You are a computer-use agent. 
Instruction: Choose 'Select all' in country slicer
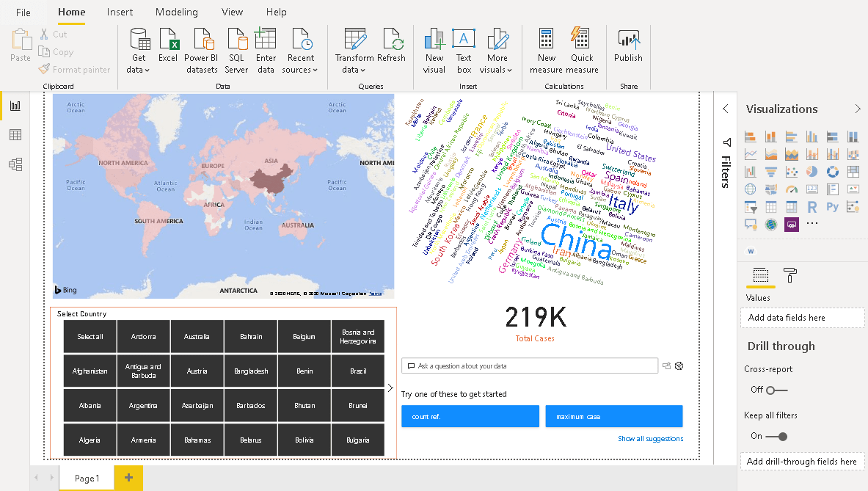90,337
